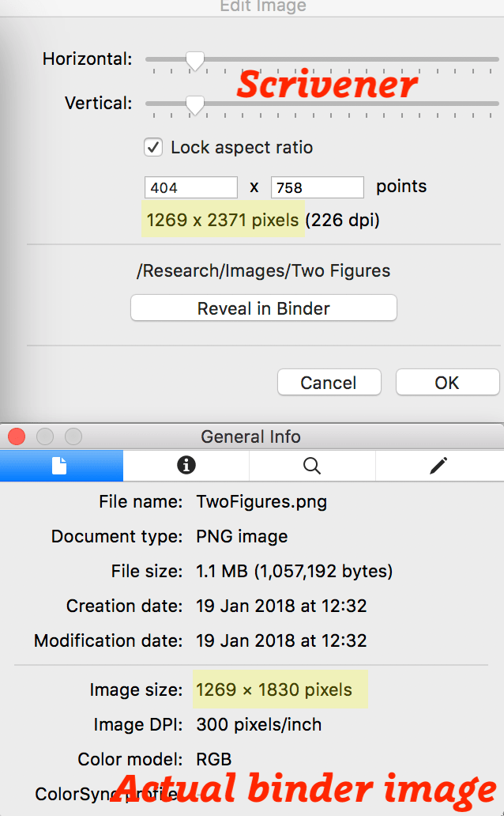The height and width of the screenshot is (816, 504).
Task: Open the magnifier search tab in inspector
Action: (x=312, y=465)
